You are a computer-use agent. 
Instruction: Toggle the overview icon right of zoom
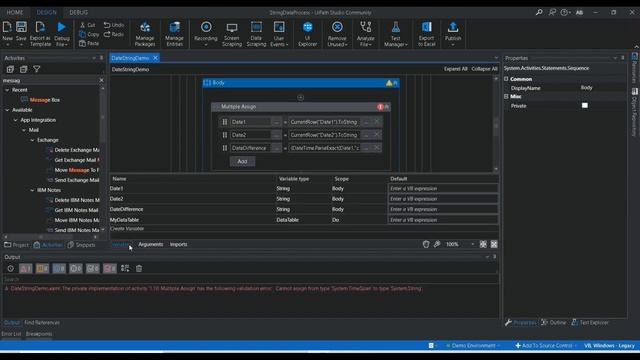point(494,244)
